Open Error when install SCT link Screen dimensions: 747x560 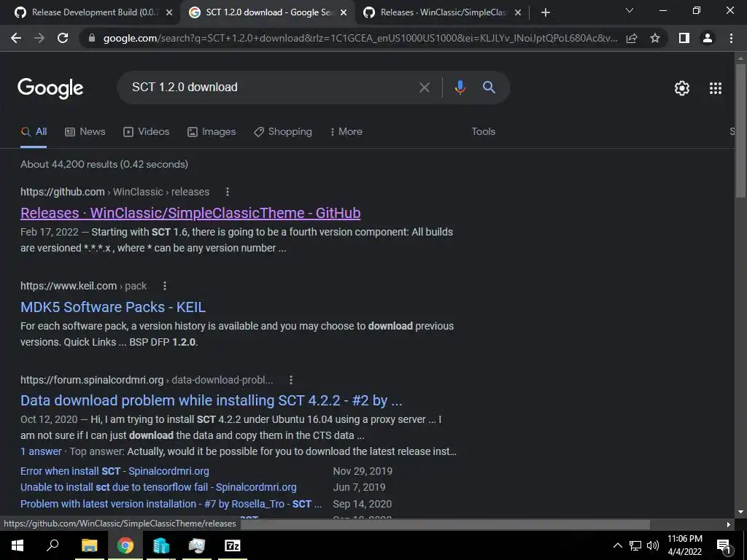pos(115,472)
